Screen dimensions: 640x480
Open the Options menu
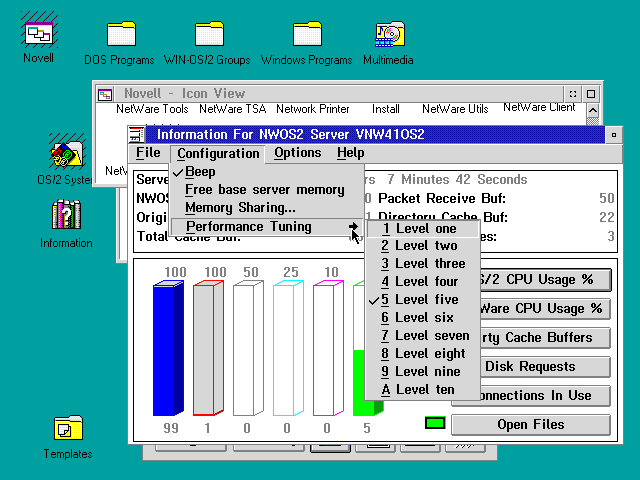[298, 153]
